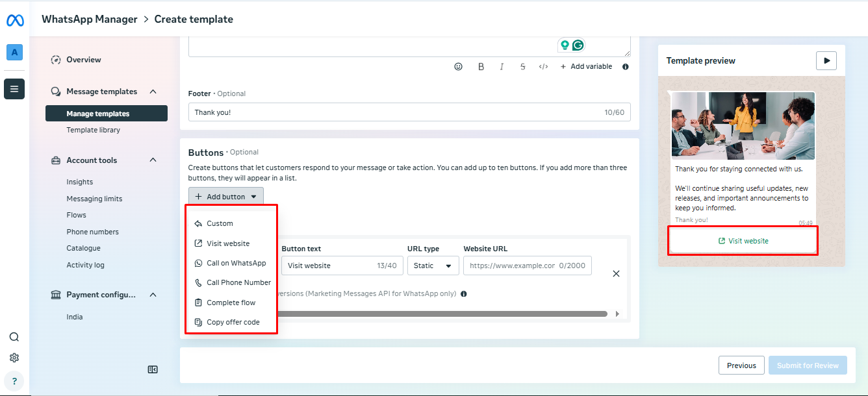
Task: Click WhatsApp Manager breadcrumb
Action: [x=90, y=19]
